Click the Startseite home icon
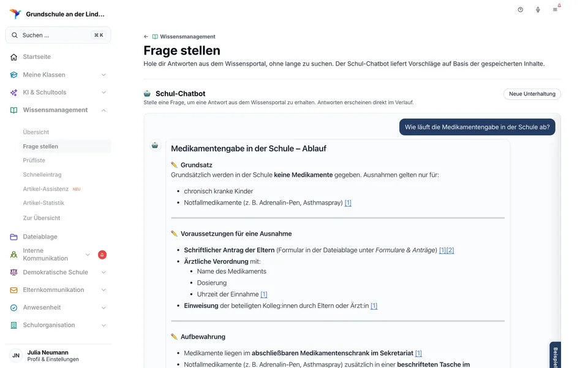This screenshot has height=368, width=588. [14, 57]
